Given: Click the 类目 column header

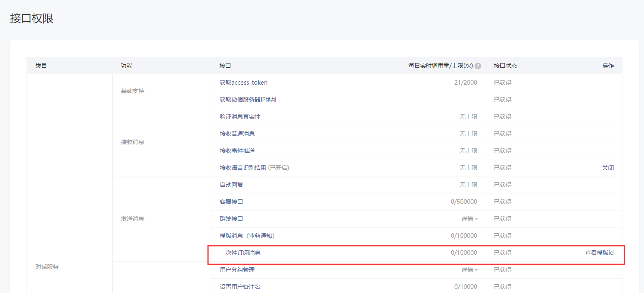Looking at the screenshot, I should [x=41, y=66].
